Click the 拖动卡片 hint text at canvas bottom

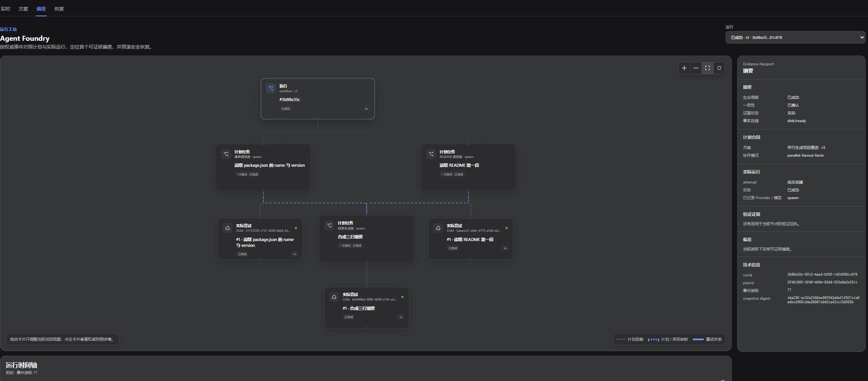tap(62, 339)
